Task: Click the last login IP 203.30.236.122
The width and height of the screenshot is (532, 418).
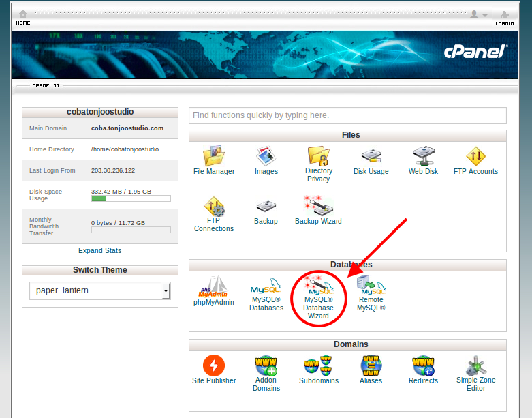Action: (113, 170)
